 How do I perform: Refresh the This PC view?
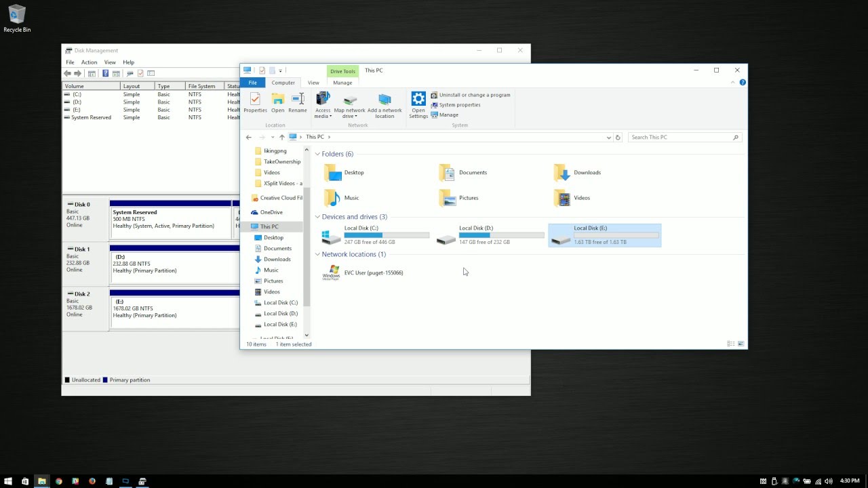coord(618,137)
